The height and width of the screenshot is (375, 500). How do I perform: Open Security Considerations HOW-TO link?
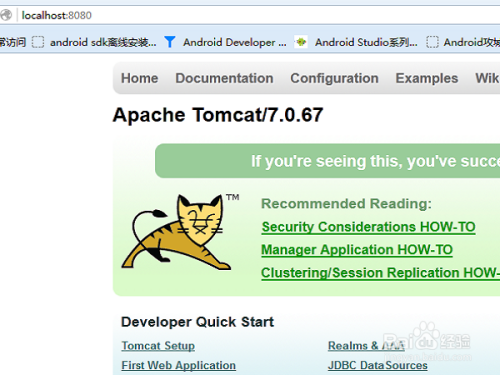368,227
